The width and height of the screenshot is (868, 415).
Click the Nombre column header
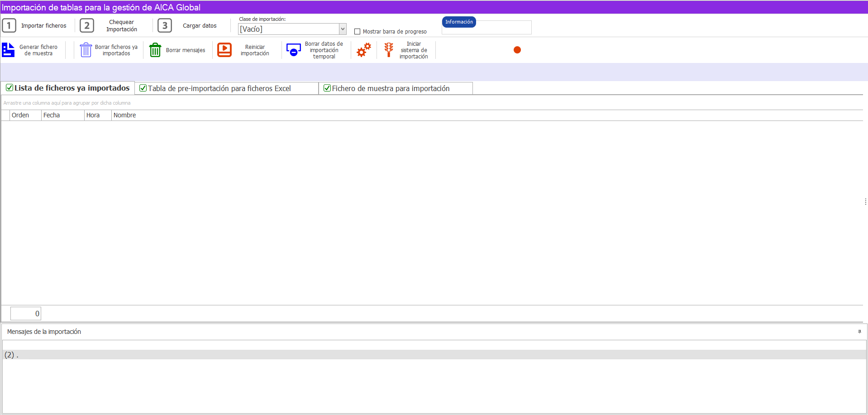124,115
